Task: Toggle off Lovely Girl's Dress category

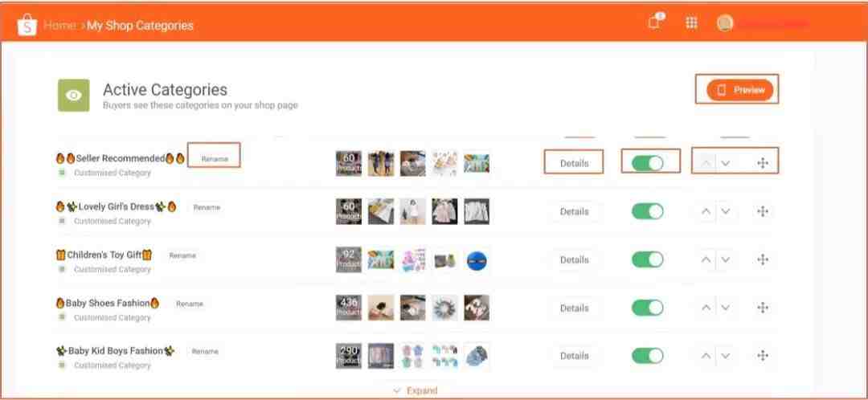Action: [x=647, y=211]
